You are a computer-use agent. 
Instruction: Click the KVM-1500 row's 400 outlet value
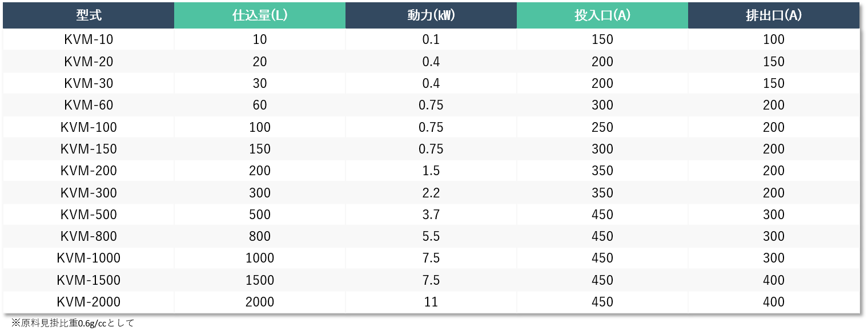point(774,280)
